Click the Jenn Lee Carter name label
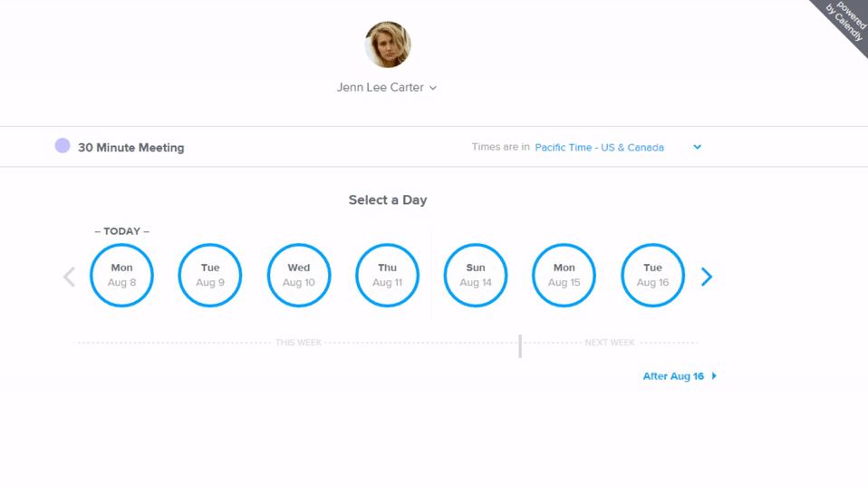 [x=381, y=88]
